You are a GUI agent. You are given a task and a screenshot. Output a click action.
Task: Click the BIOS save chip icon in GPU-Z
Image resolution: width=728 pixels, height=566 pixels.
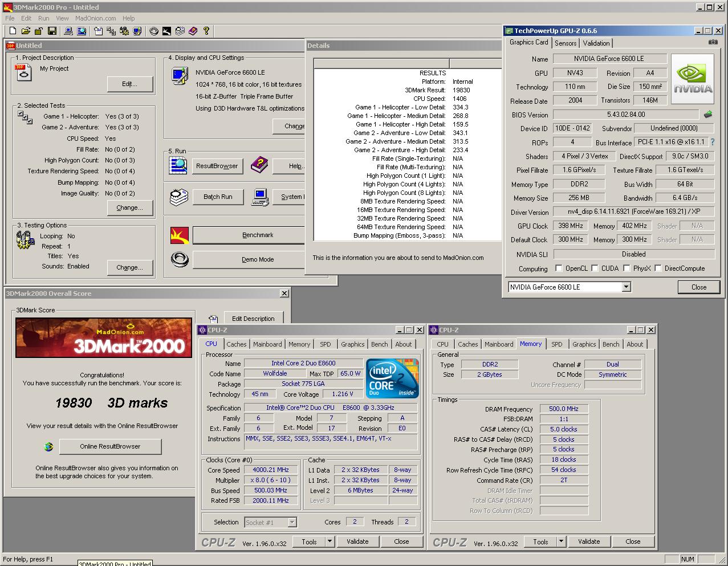(x=707, y=115)
